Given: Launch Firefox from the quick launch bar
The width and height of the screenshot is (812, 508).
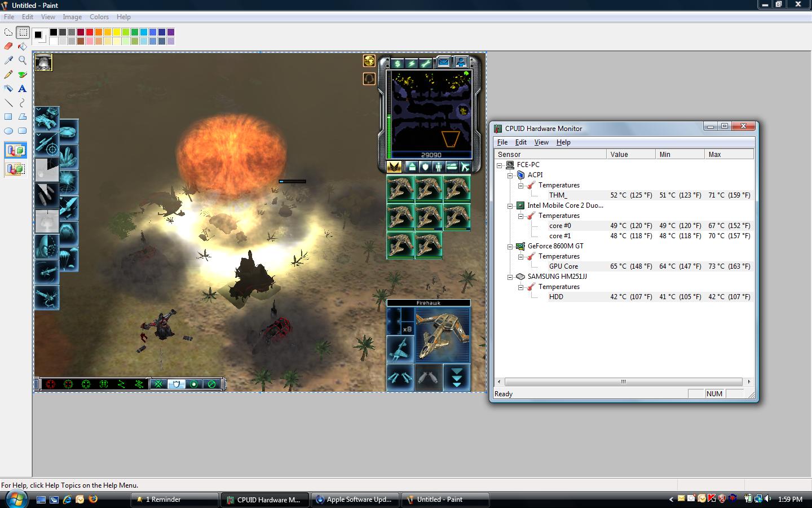Looking at the screenshot, I should point(93,500).
